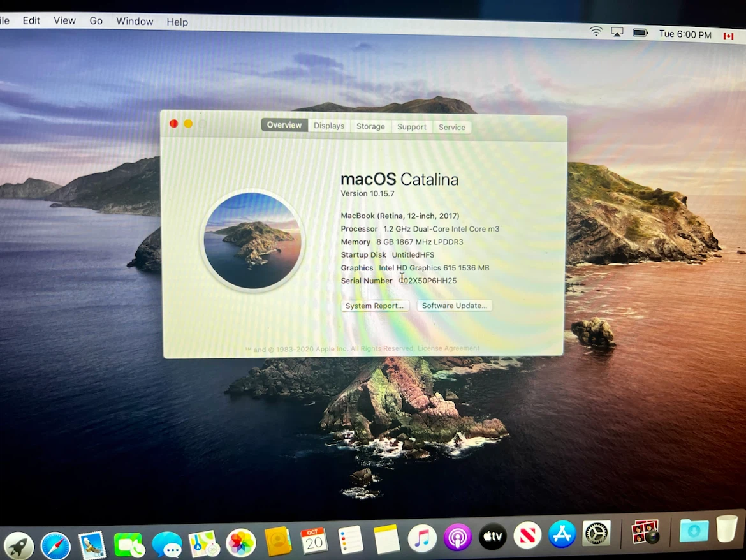Click the Memory 8 GB line
Viewport: 746px width, 560px height.
pos(402,242)
